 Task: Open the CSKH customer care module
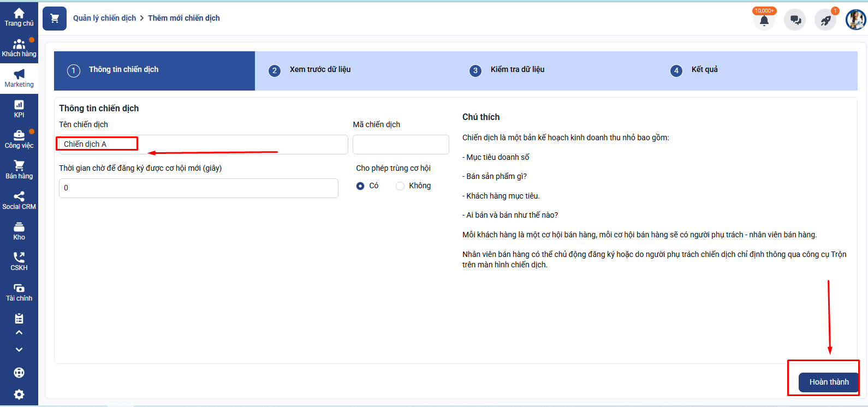point(19,261)
